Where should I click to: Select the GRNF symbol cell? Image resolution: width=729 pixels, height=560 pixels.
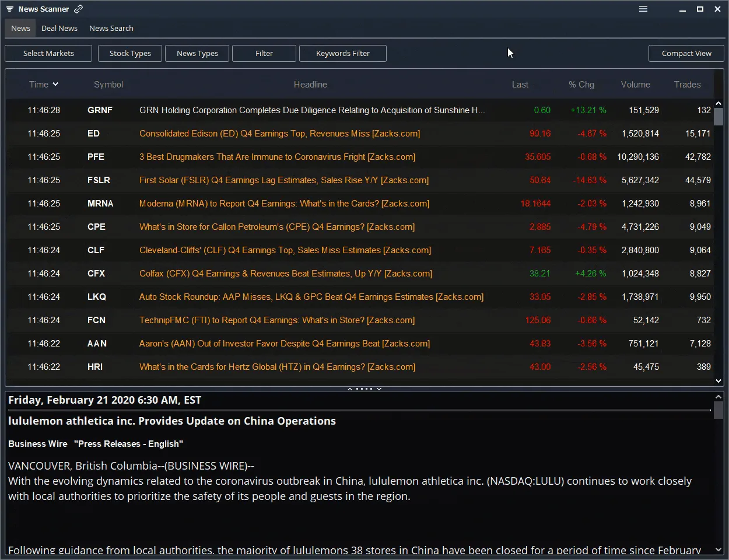(x=100, y=110)
